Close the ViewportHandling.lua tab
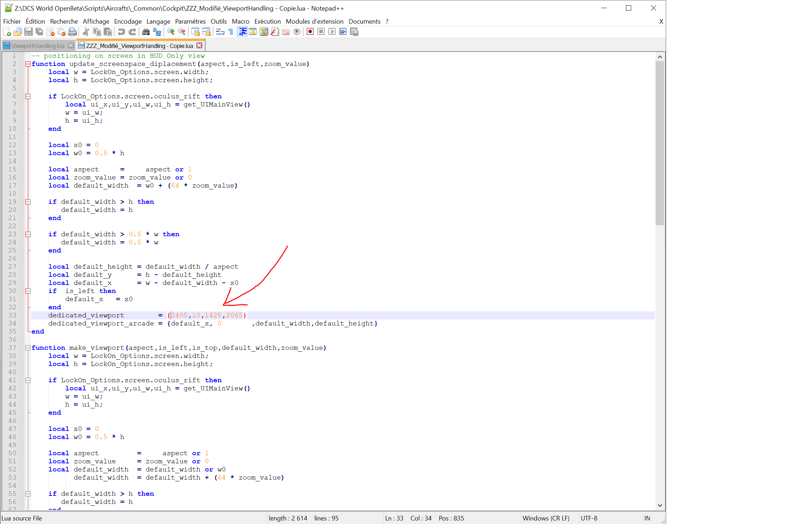 pos(71,45)
